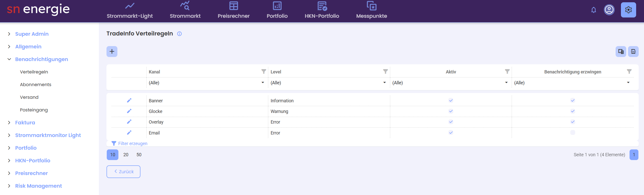Set page size to 20
The image size is (644, 195).
[126, 155]
